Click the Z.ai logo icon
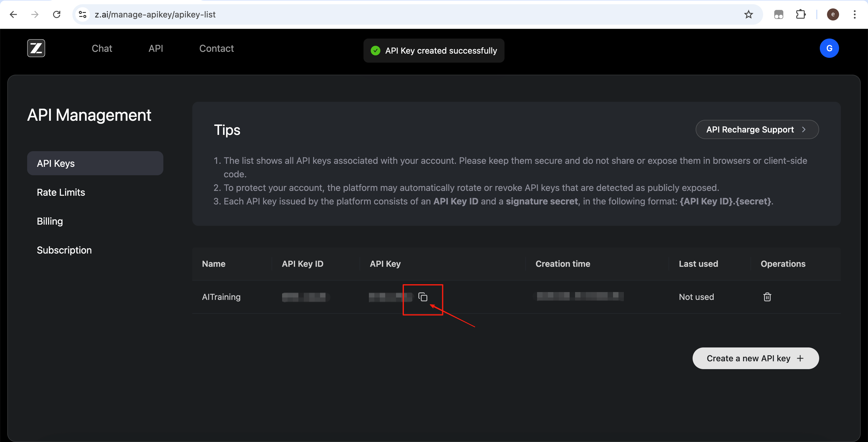Viewport: 868px width, 442px height. pos(36,48)
